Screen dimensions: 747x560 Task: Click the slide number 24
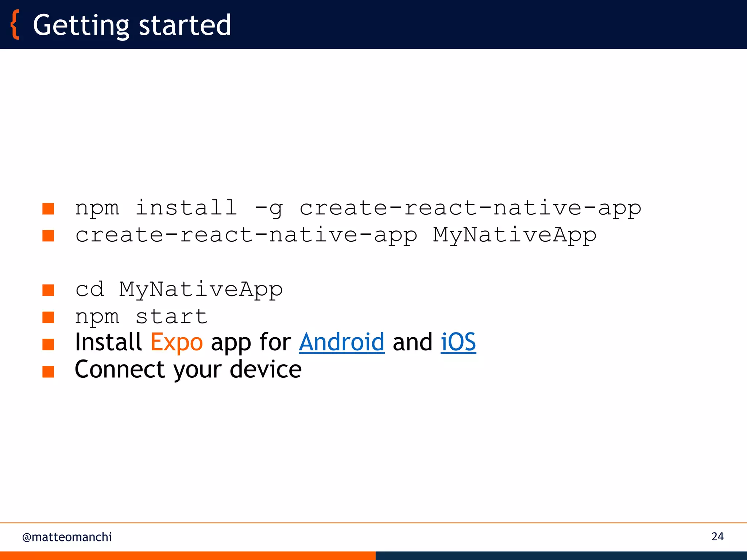(x=717, y=537)
